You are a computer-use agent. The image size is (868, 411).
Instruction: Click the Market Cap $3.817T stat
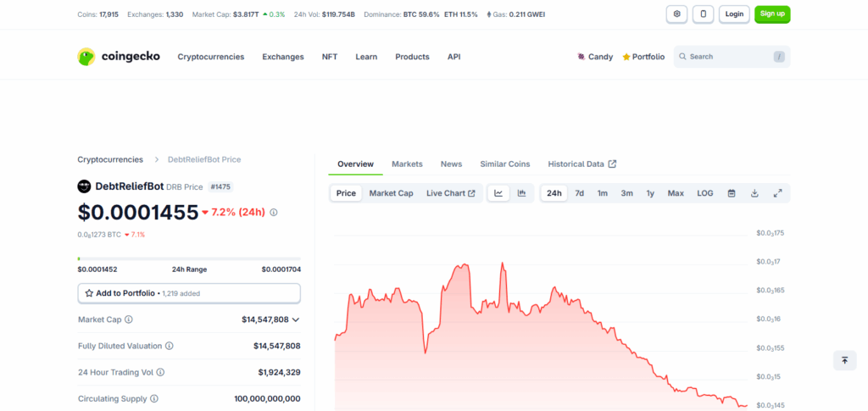pyautogui.click(x=238, y=14)
